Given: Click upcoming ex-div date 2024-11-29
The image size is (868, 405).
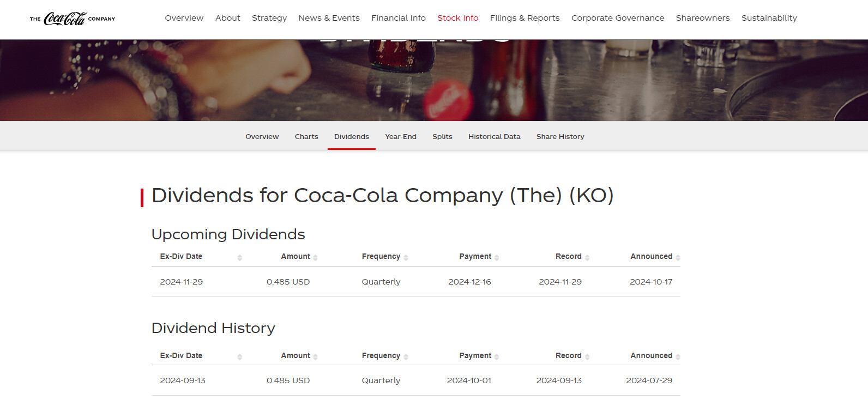Looking at the screenshot, I should (x=182, y=282).
